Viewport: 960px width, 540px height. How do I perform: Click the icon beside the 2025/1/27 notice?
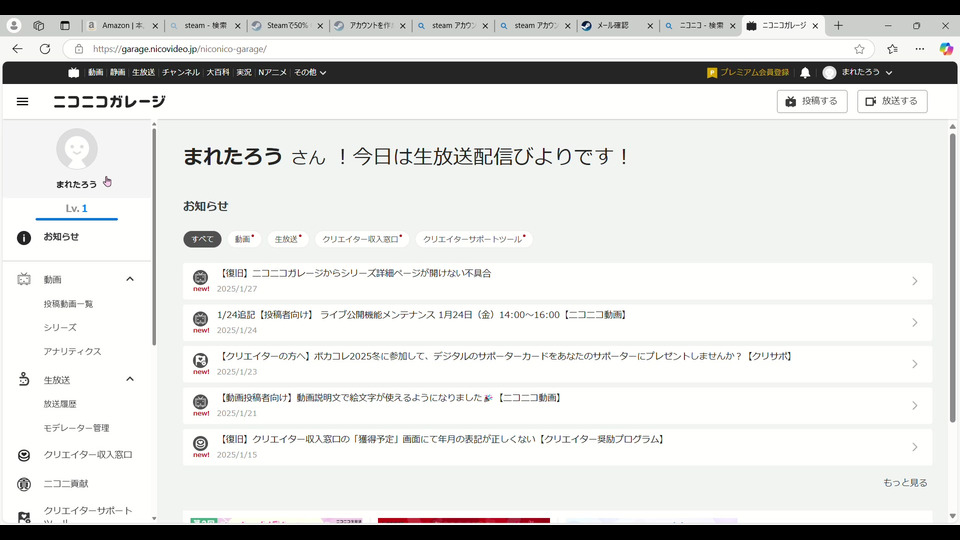(200, 277)
